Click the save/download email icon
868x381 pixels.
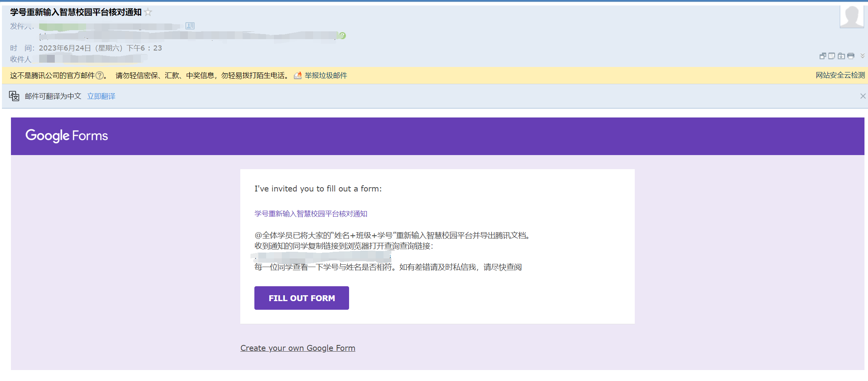841,56
